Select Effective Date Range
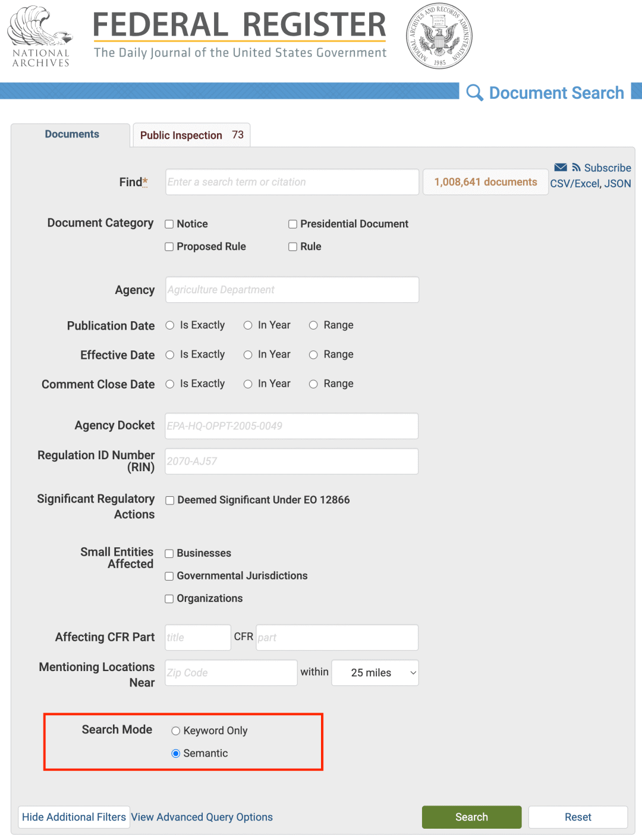Screen dimensions: 642x840 [313, 355]
